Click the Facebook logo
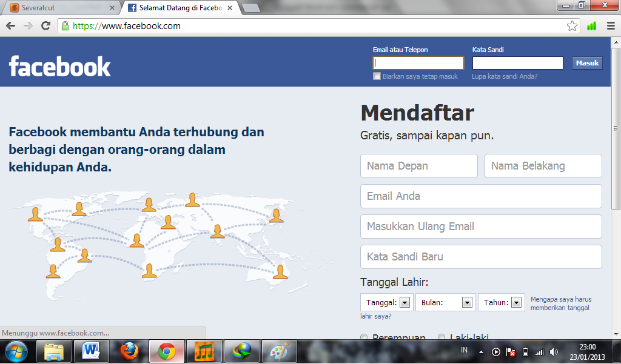This screenshot has width=621, height=364. click(x=60, y=66)
